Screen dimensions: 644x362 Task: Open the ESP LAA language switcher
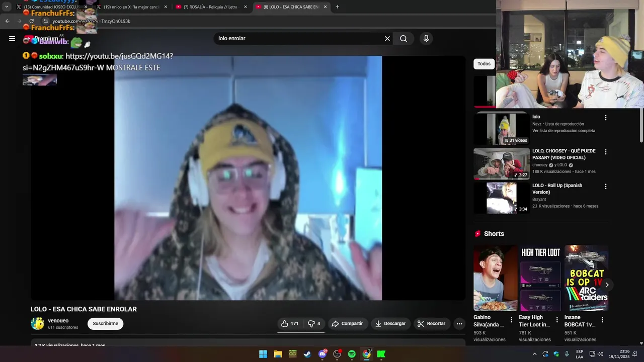point(580,354)
